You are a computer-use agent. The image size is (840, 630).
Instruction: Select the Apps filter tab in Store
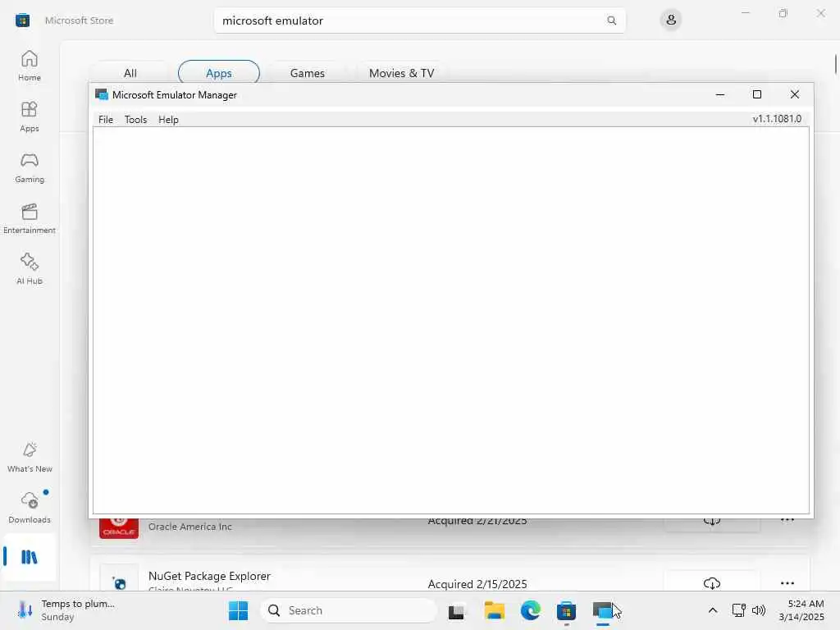pos(218,72)
